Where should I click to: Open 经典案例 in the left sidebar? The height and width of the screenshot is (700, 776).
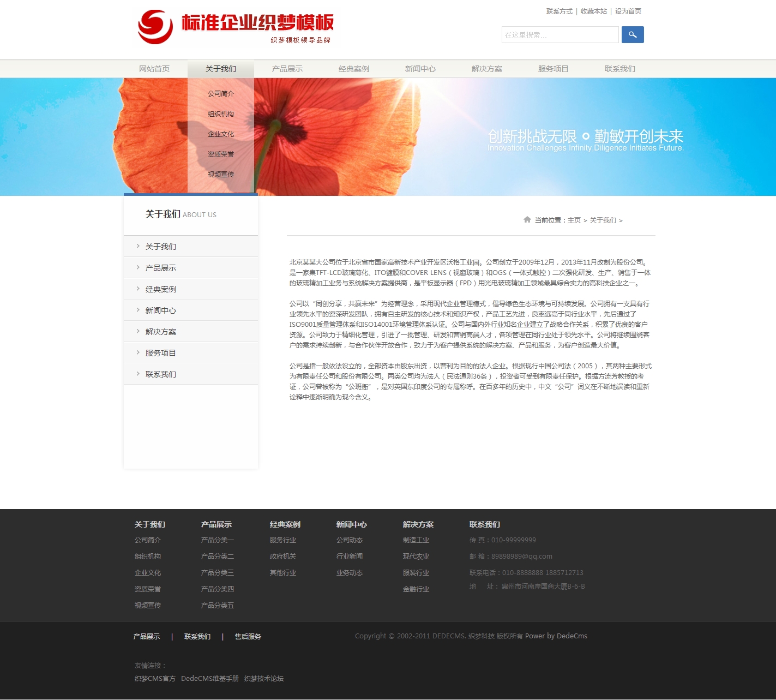click(x=161, y=289)
